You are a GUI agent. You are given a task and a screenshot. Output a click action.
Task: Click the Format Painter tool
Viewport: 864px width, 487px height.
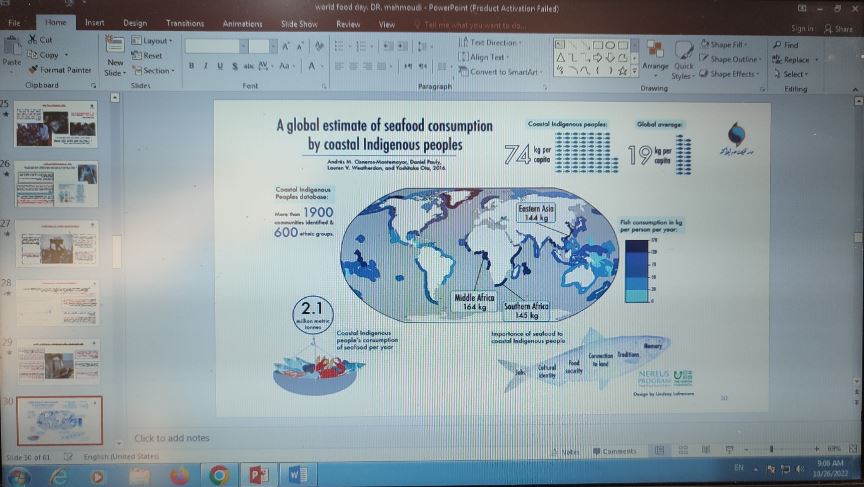[61, 70]
